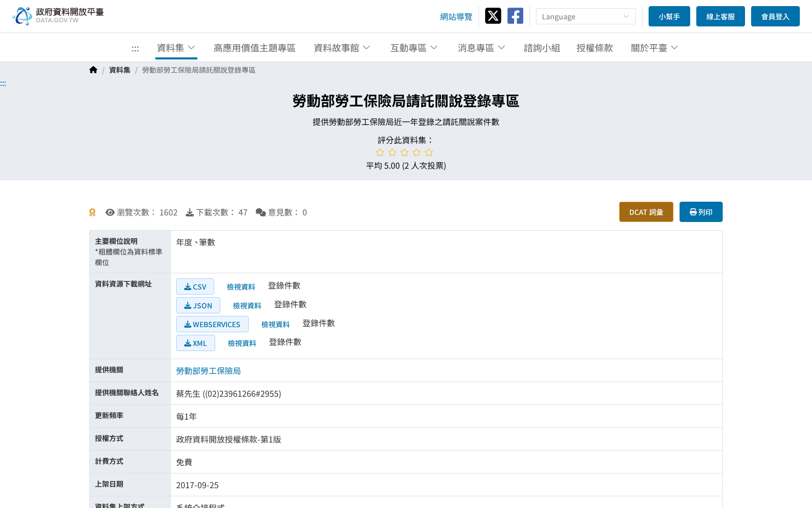
Task: Open 線上客服 button
Action: [721, 16]
